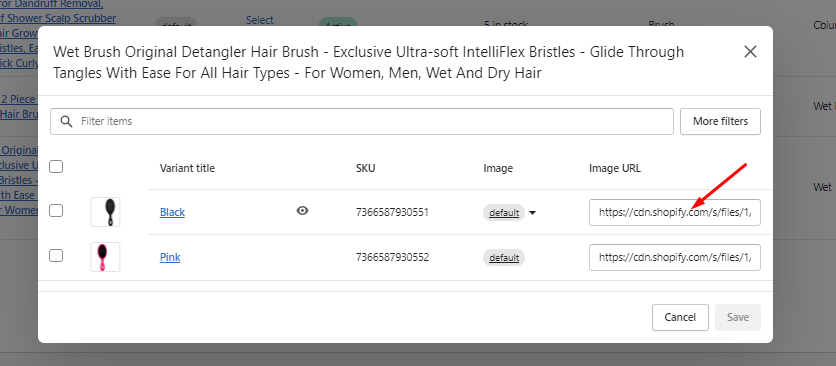Focus the Image URL field for Pink

click(674, 257)
